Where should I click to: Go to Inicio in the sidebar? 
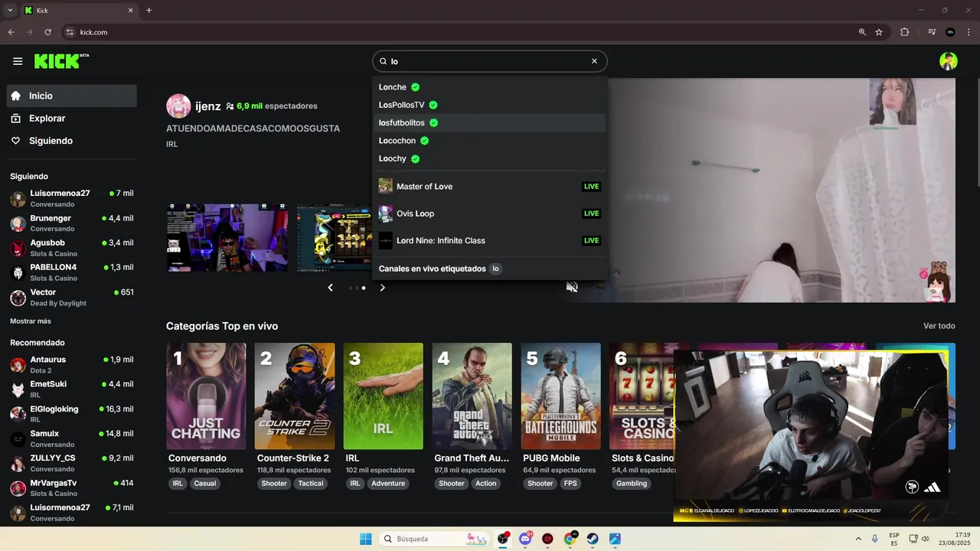[x=72, y=96]
